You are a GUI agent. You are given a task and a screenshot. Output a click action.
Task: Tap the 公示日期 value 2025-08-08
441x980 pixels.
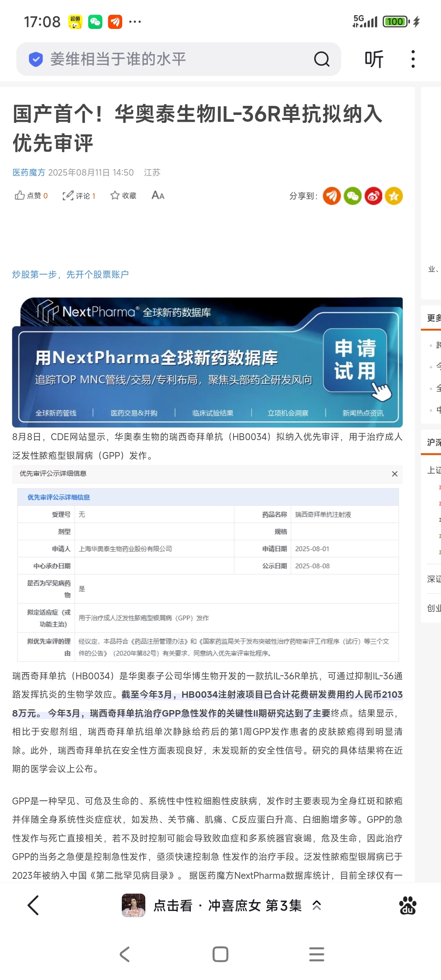click(x=312, y=566)
